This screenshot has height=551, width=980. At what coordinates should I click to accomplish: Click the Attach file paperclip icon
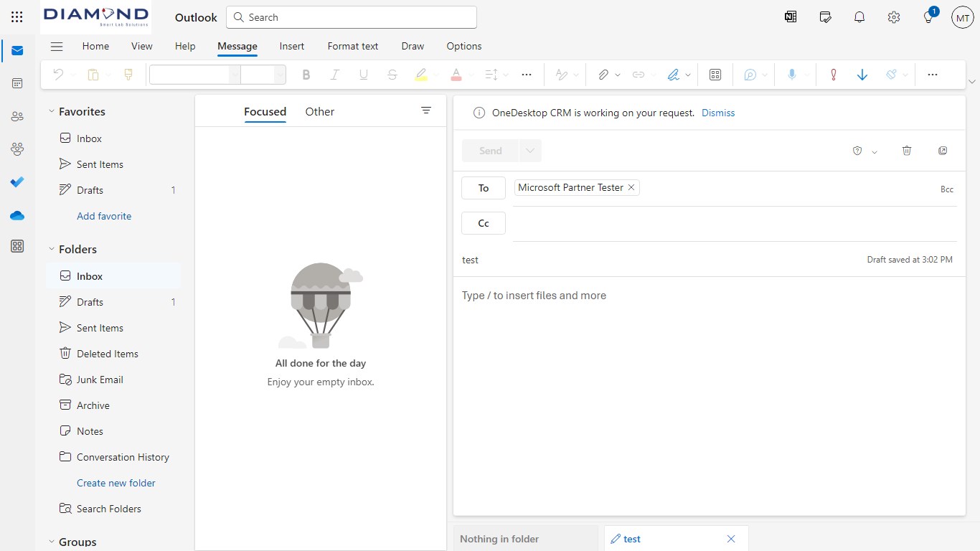coord(603,75)
